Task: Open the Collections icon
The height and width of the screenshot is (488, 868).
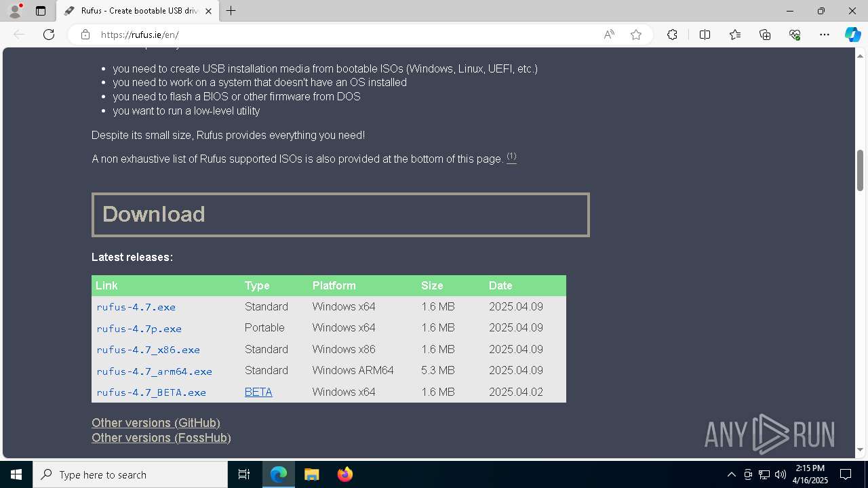Action: click(765, 35)
